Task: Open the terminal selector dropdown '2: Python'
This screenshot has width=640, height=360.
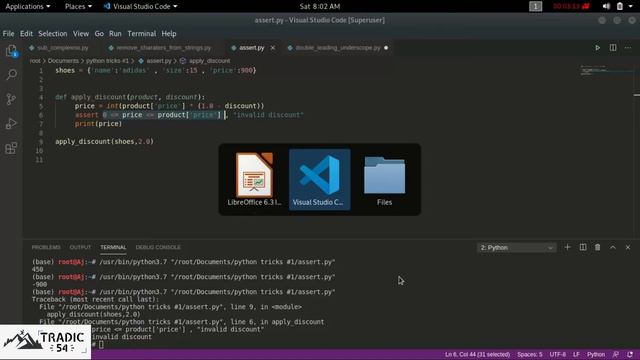Action: click(x=516, y=248)
